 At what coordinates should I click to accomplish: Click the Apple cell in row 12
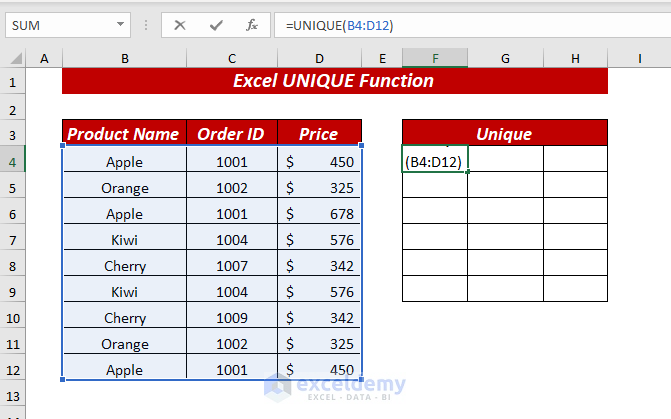[125, 367]
